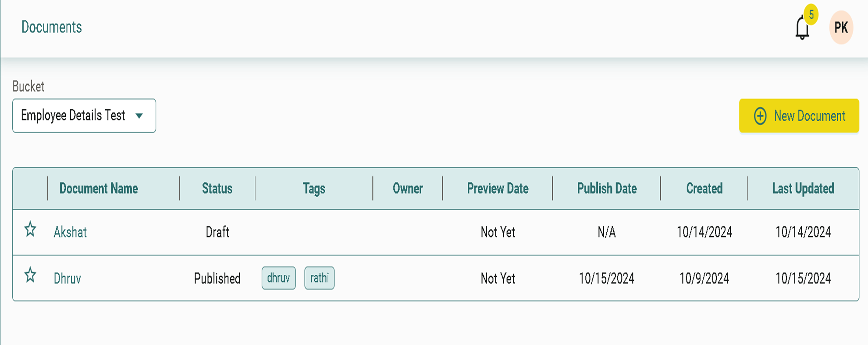Click the 10/9/2024 created date
The height and width of the screenshot is (345, 868).
point(704,278)
